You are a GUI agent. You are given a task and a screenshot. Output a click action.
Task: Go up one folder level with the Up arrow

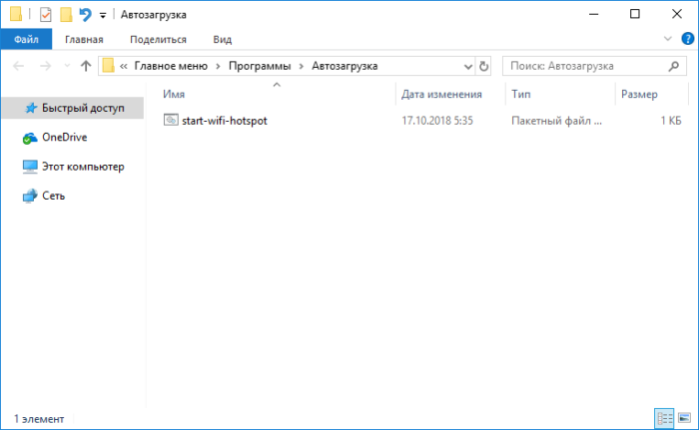[86, 66]
